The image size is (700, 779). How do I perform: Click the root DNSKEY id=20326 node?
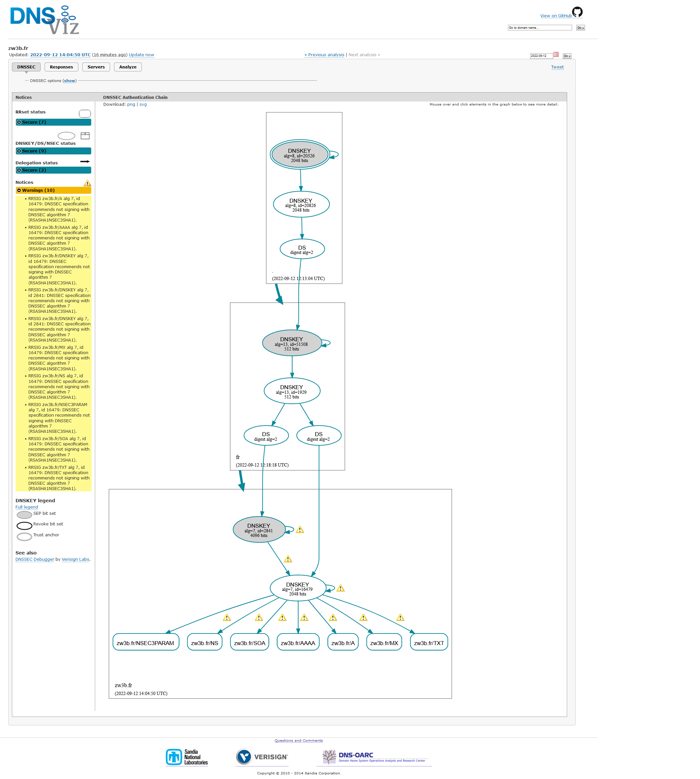(x=300, y=155)
